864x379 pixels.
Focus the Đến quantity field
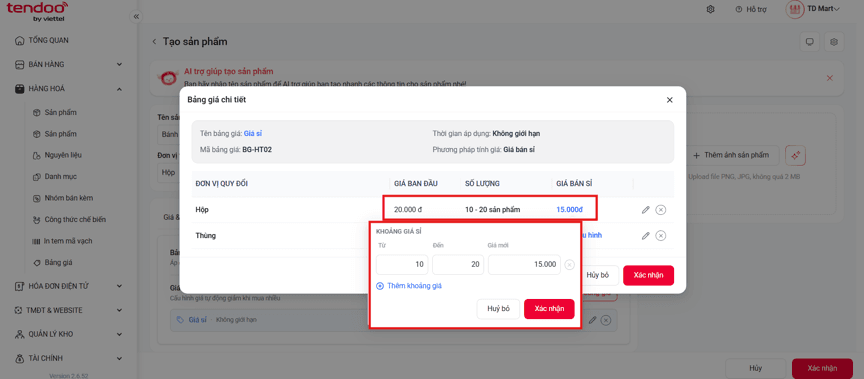click(x=458, y=264)
